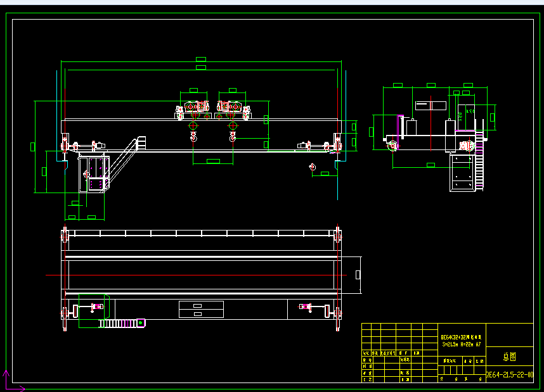Select the operator cab in front view
This screenshot has width=544, height=392.
[x=94, y=173]
